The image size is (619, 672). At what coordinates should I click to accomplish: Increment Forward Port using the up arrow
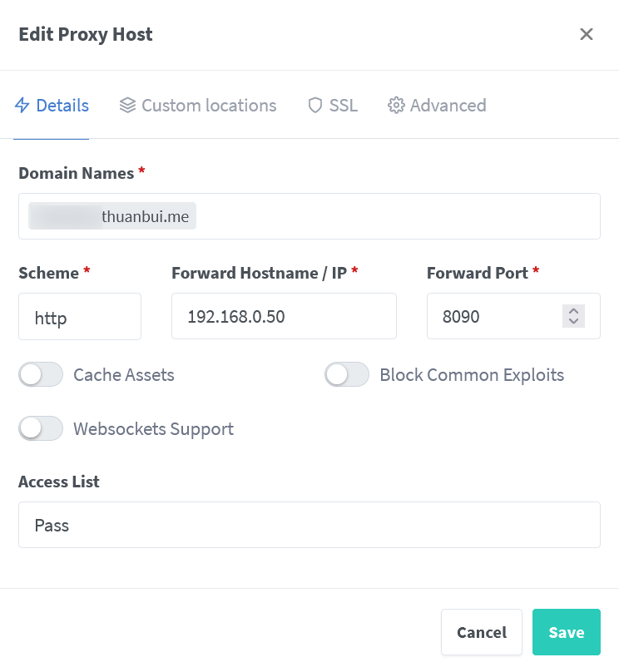pyautogui.click(x=573, y=311)
